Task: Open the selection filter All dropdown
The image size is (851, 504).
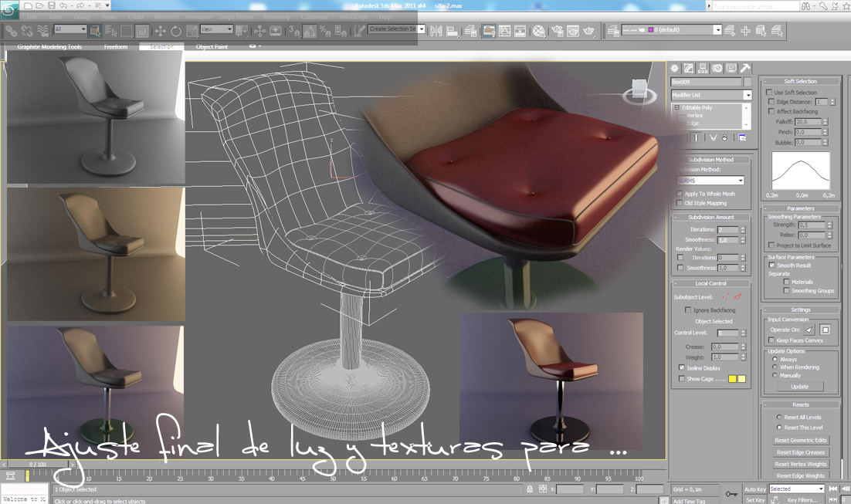Action: click(70, 29)
